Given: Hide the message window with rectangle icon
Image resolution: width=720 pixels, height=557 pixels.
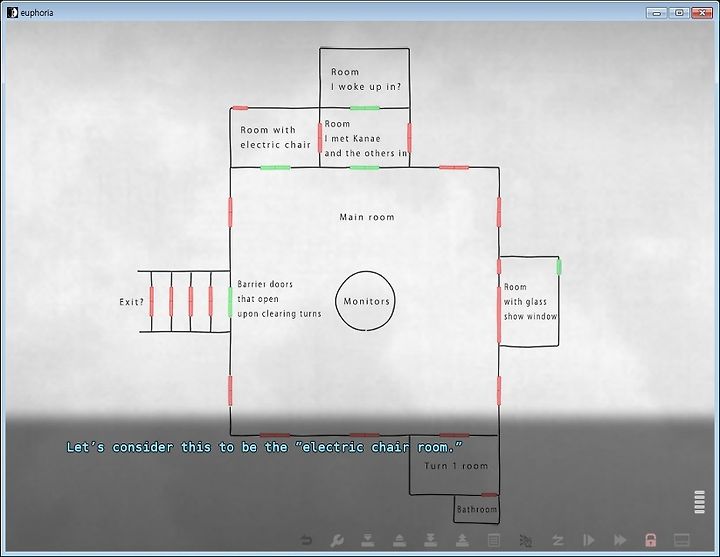Looking at the screenshot, I should point(681,540).
